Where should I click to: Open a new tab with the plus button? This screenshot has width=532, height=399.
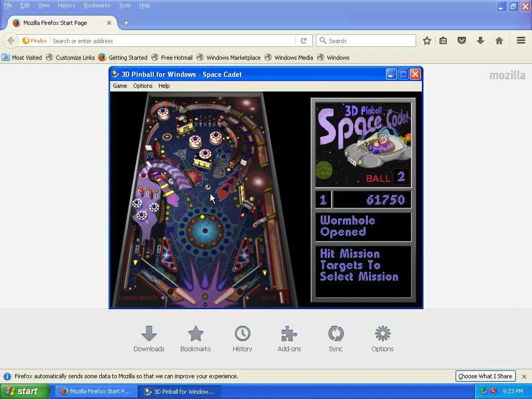click(x=126, y=23)
